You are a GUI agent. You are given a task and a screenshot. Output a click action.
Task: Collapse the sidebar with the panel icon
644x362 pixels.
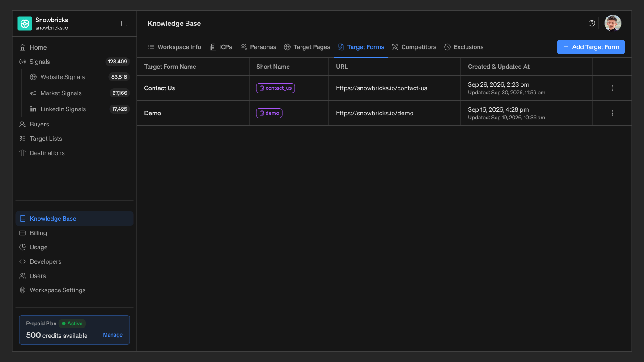124,23
